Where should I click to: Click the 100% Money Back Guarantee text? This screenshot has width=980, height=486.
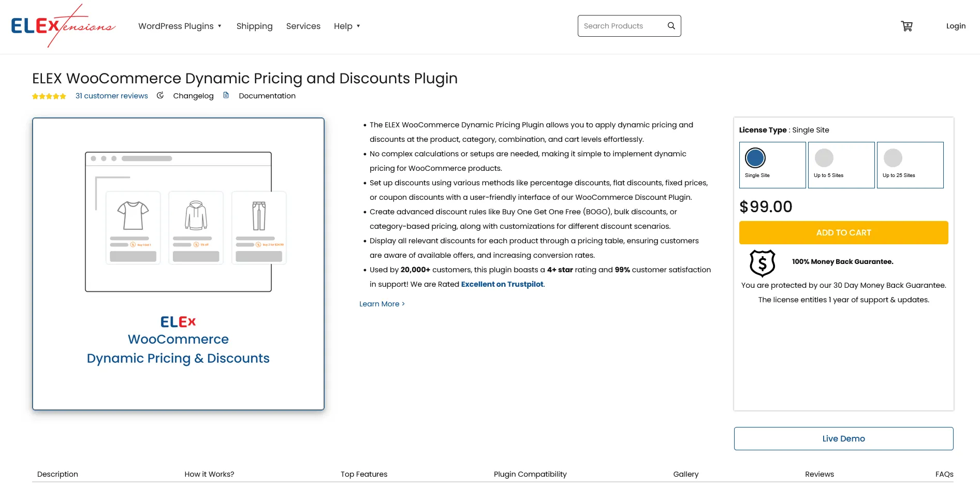[842, 261]
